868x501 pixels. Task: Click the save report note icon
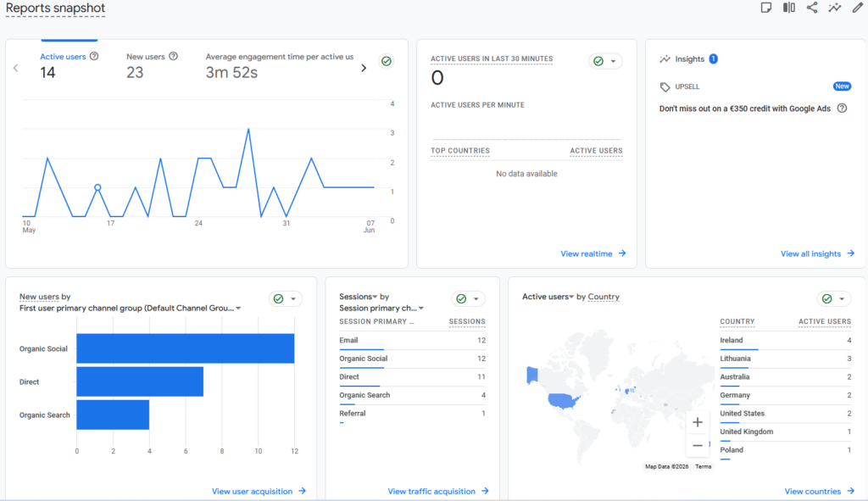coord(766,8)
